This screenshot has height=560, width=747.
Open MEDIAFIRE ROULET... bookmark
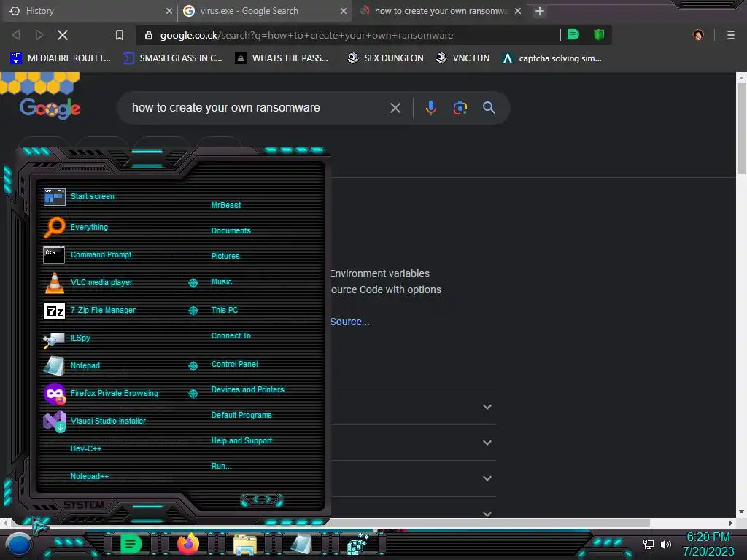click(x=61, y=58)
